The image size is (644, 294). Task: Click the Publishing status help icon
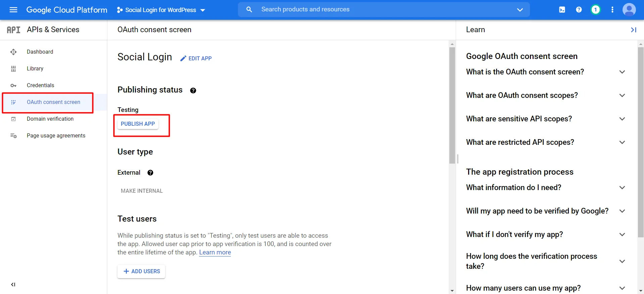pos(193,91)
